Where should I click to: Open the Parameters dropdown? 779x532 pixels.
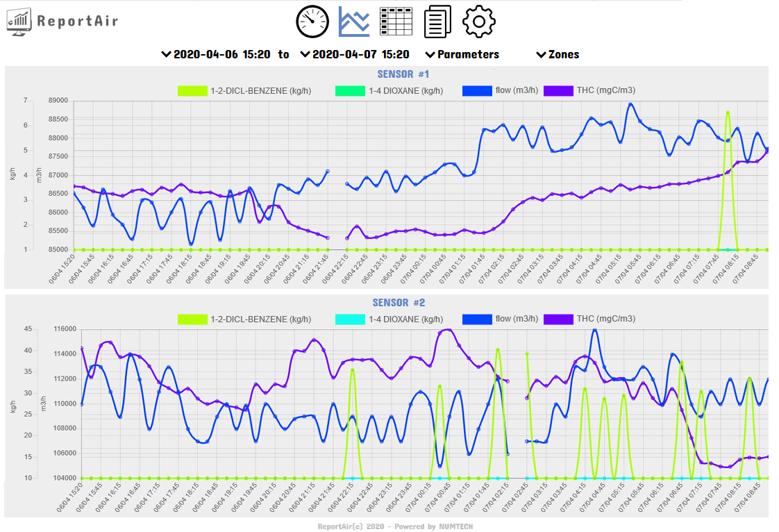coord(462,54)
